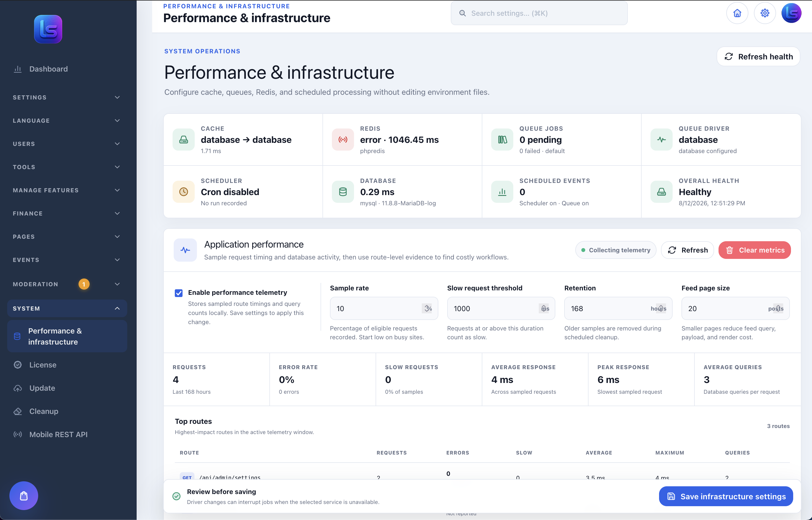This screenshot has height=520, width=812.
Task: Click the Redis error signal icon
Action: pos(343,140)
